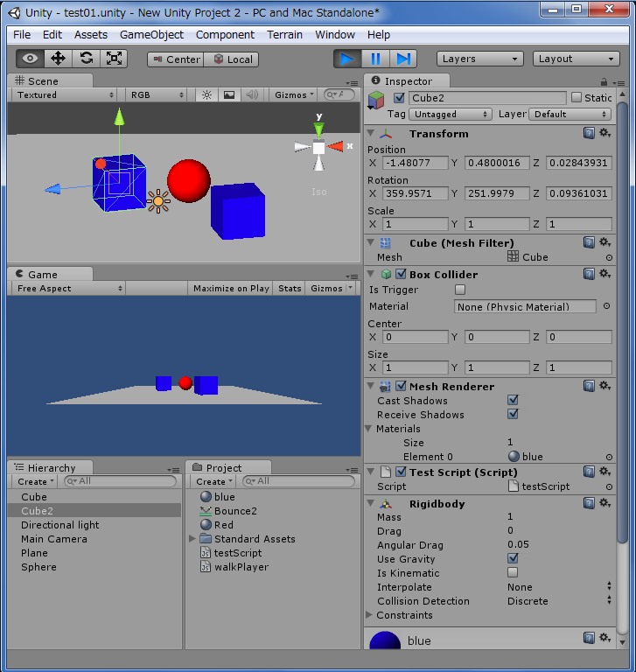Screen dimensions: 636x672
Task: Open the Layers dropdown
Action: [479, 59]
